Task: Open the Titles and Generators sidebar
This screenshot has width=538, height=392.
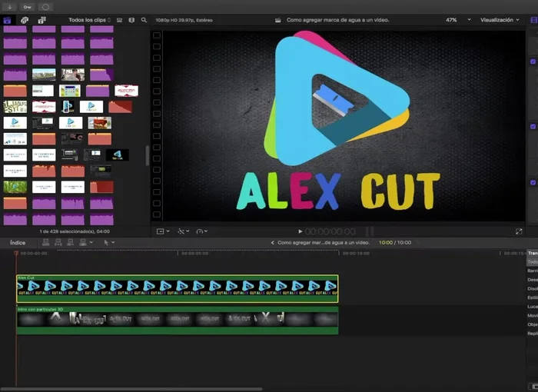Action: tap(42, 20)
